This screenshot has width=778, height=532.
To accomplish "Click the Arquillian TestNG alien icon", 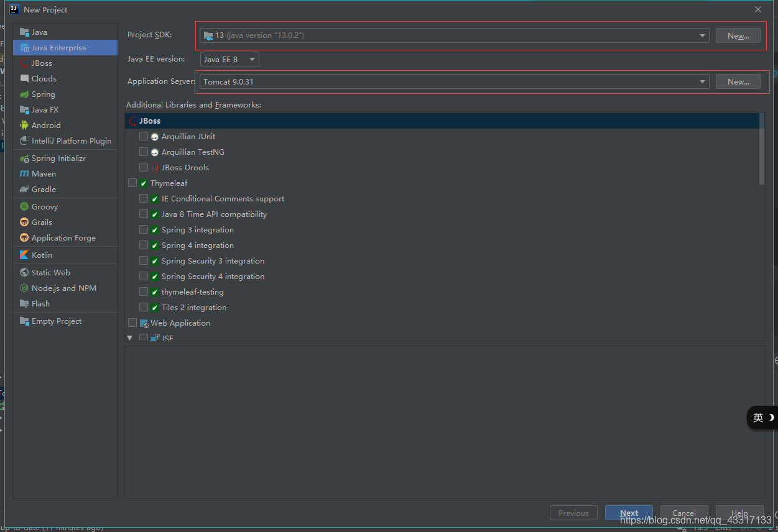I will [x=155, y=152].
